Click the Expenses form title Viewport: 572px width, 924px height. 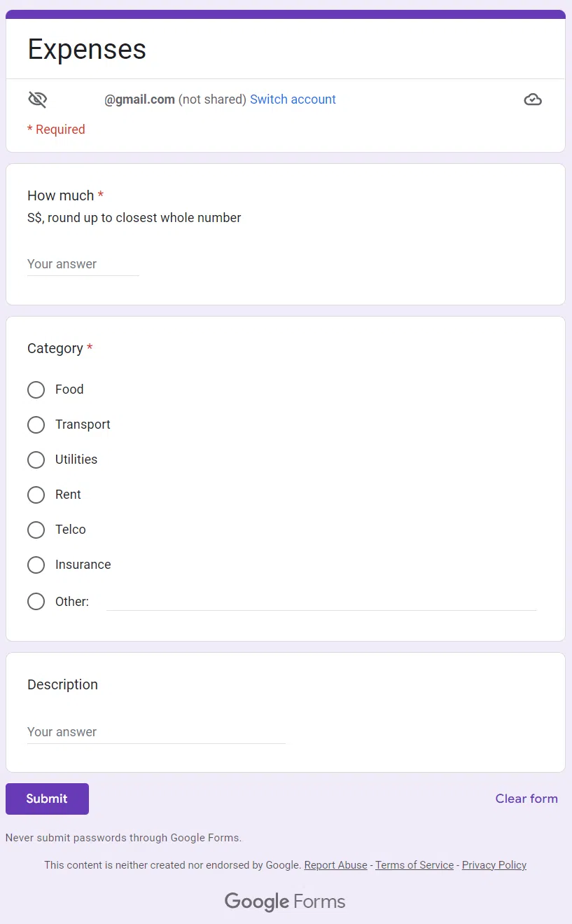click(87, 49)
